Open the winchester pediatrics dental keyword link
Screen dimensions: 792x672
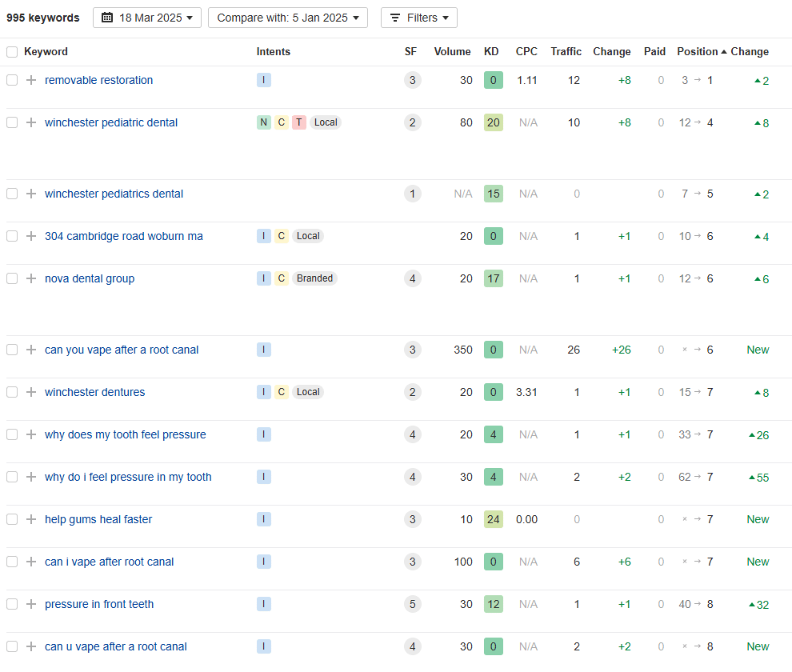[114, 194]
